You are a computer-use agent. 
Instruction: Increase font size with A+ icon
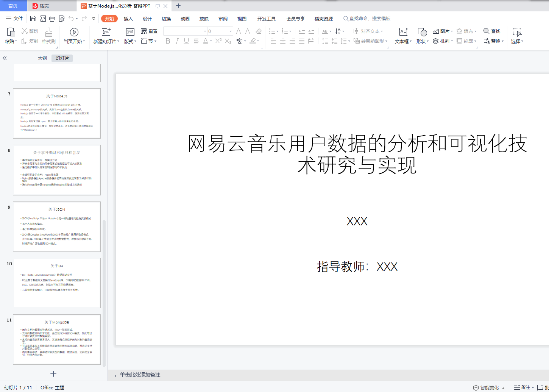239,31
